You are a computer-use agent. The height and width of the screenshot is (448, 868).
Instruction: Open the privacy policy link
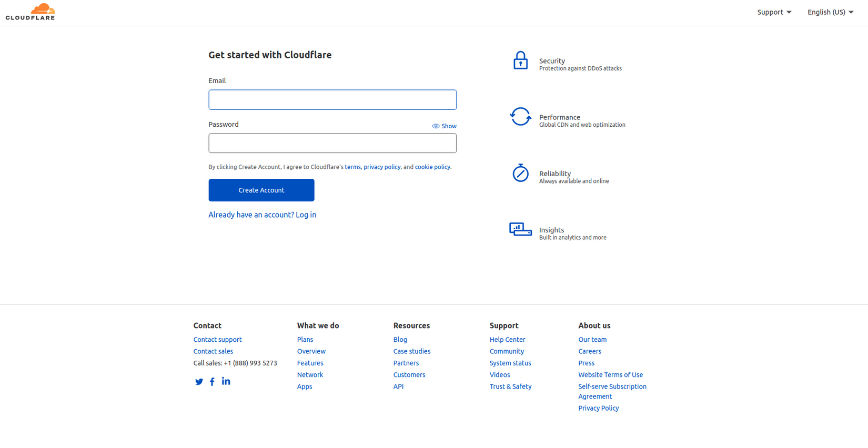tap(382, 167)
